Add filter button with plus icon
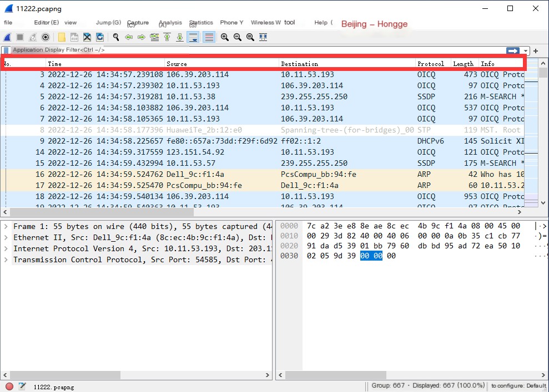 point(536,51)
